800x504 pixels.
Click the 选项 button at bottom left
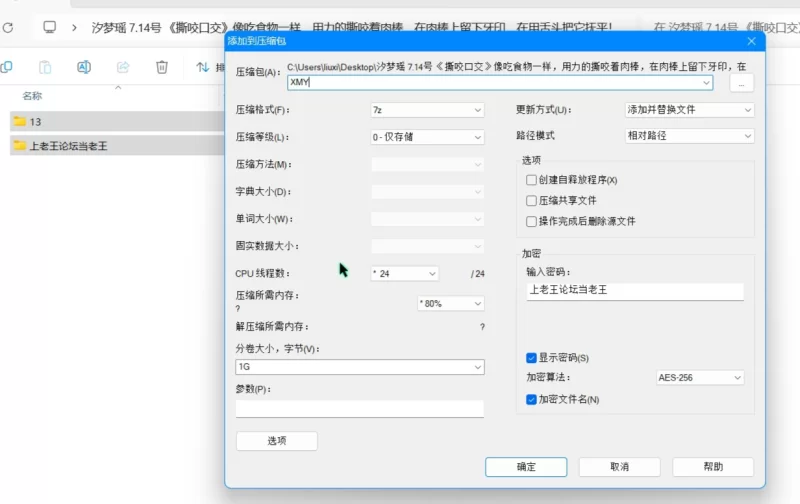coord(277,441)
